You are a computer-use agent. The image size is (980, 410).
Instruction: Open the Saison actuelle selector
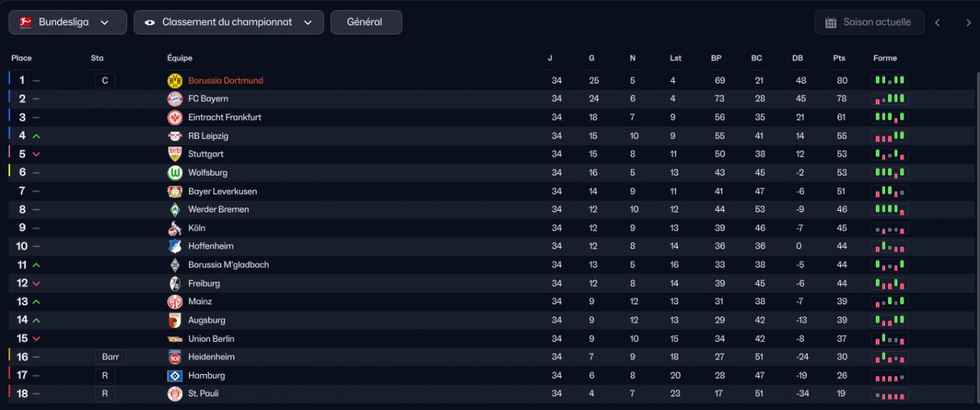pos(869,22)
